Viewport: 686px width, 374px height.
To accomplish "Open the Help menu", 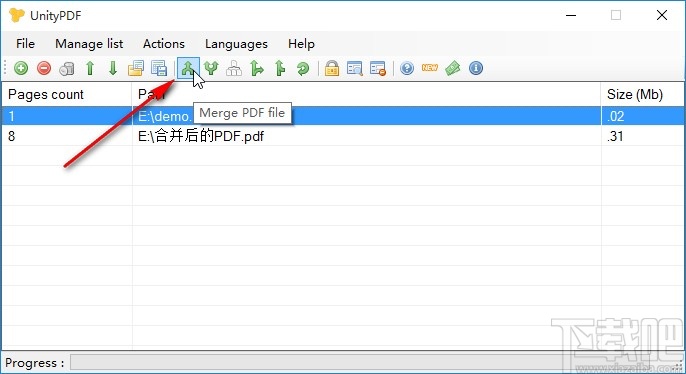I will 301,44.
